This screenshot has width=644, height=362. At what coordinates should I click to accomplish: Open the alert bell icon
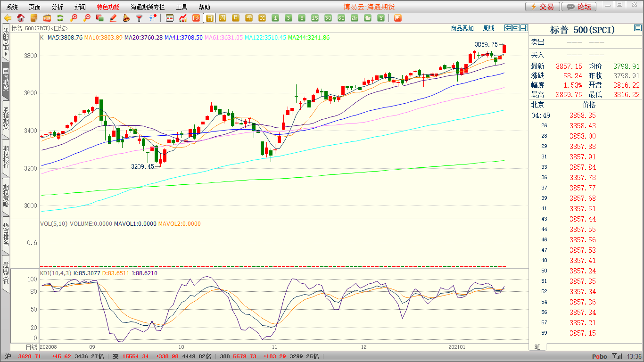126,18
